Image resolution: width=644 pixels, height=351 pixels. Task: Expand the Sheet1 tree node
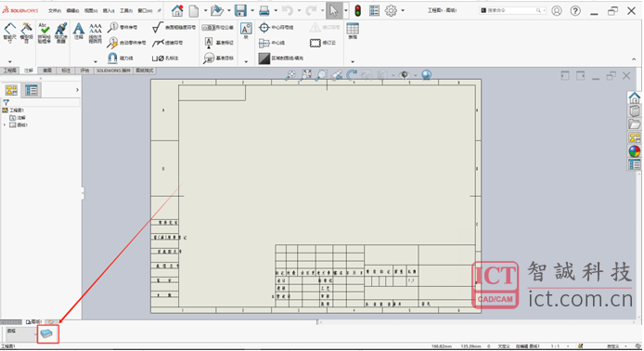(x=5, y=125)
